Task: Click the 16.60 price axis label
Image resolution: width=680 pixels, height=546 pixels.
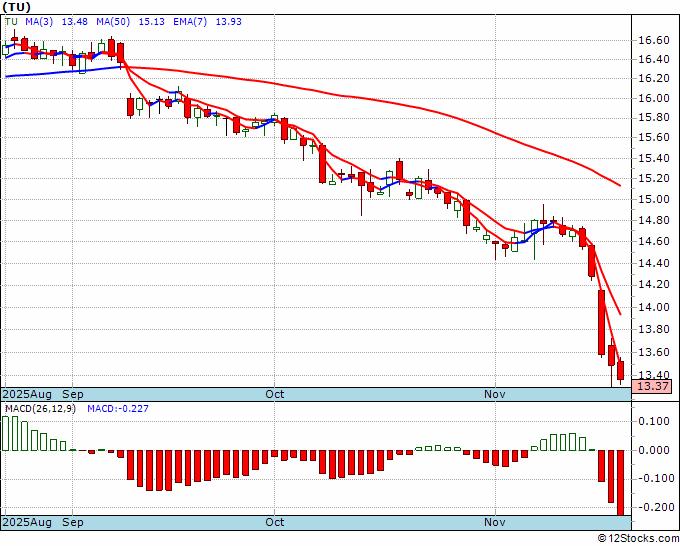Action: pyautogui.click(x=654, y=41)
